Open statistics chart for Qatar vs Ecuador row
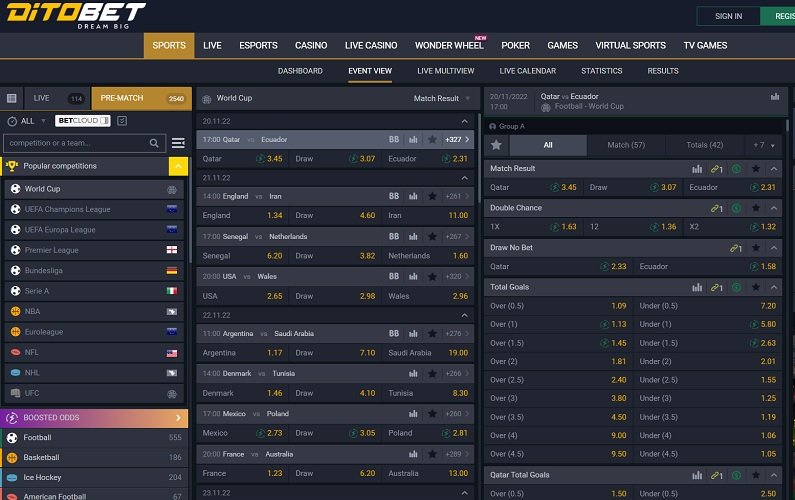 tap(413, 139)
